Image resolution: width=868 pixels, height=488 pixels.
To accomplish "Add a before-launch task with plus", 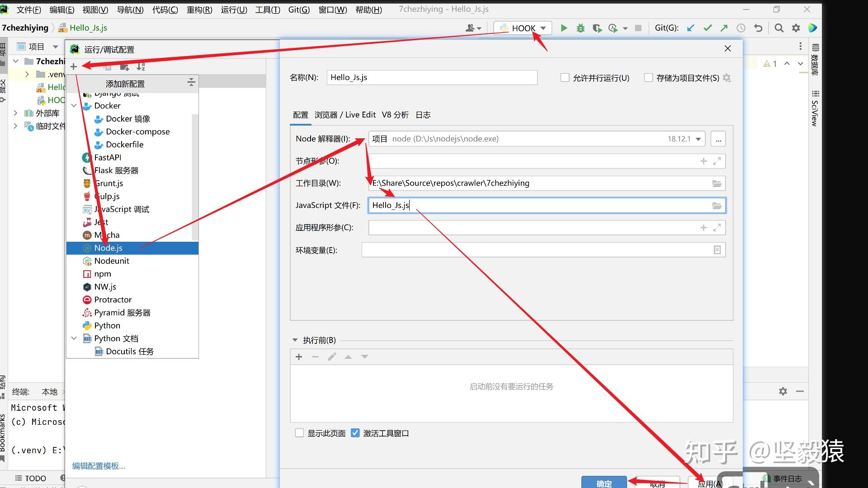I will (299, 357).
